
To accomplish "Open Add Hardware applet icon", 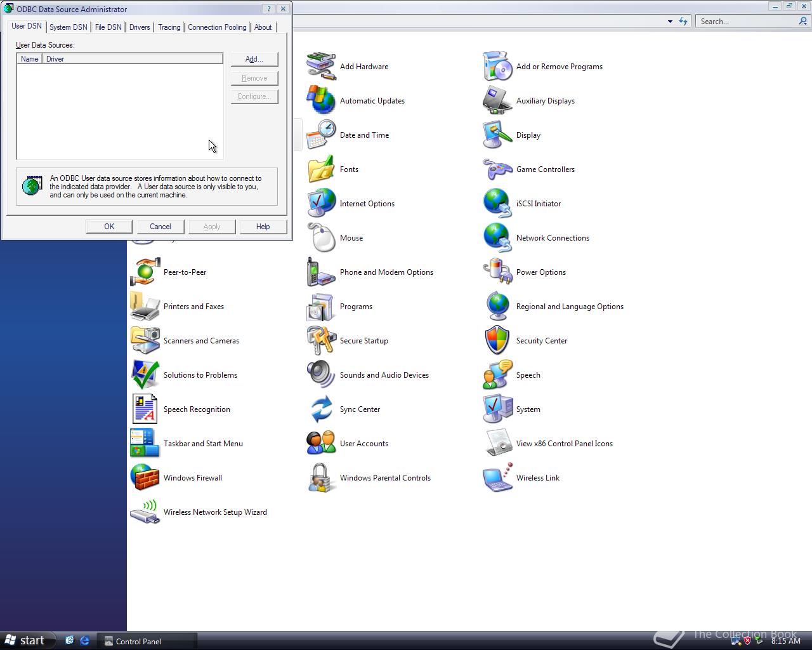I will point(321,67).
